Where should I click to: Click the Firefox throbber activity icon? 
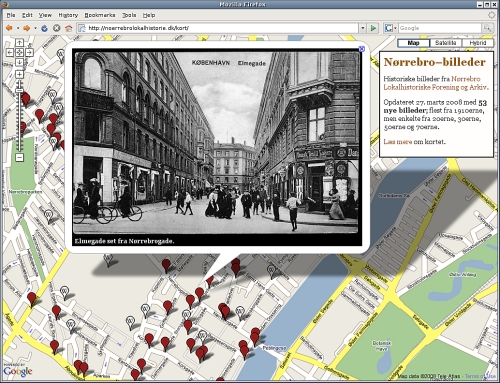(492, 15)
